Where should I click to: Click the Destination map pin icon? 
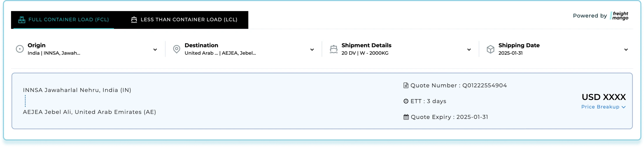click(x=177, y=49)
